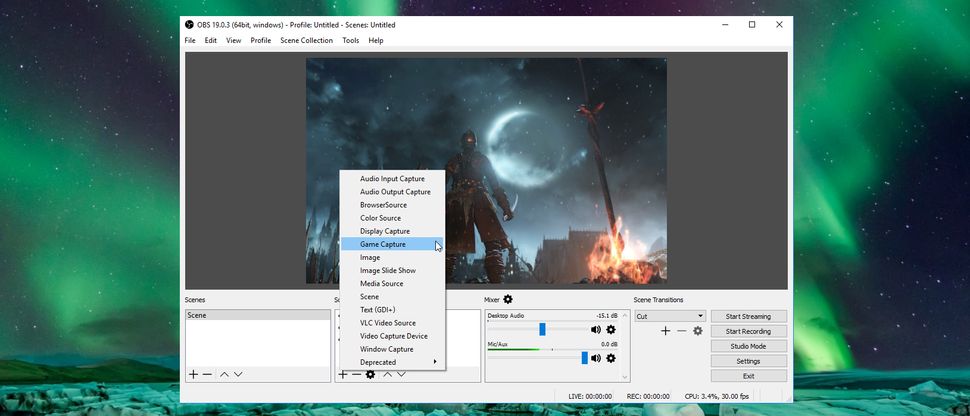Click the Mixer scrollbar down arrow
This screenshot has height=416, width=970.
click(x=625, y=377)
